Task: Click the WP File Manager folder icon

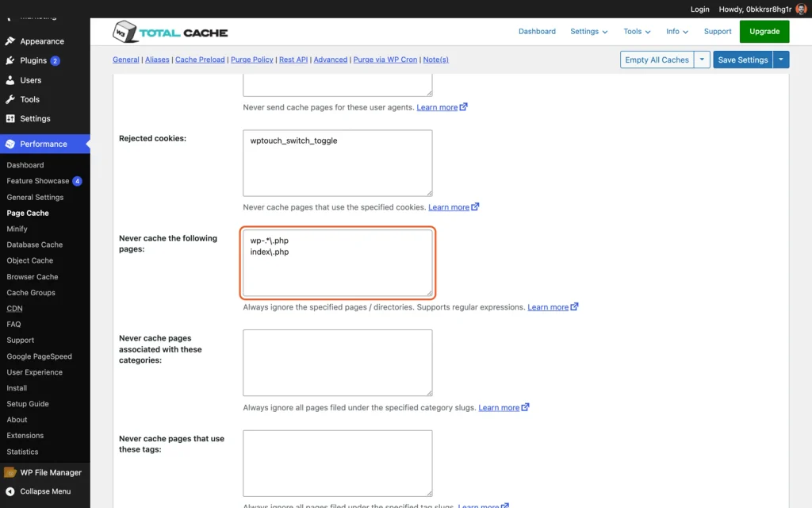Action: point(10,472)
